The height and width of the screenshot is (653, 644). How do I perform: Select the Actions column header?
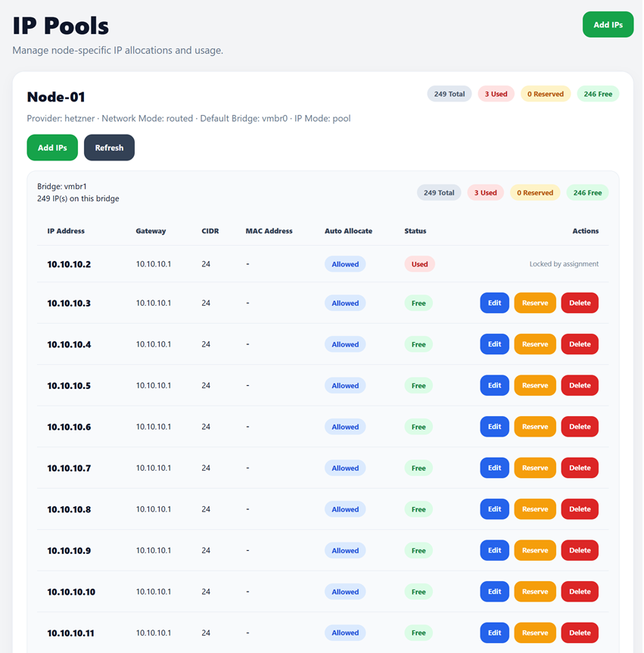click(x=585, y=231)
